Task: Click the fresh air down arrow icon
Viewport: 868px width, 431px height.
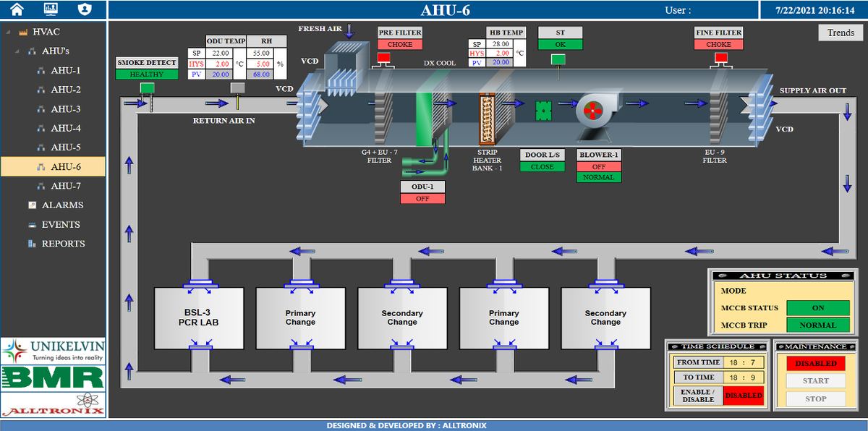Action: 349,30
